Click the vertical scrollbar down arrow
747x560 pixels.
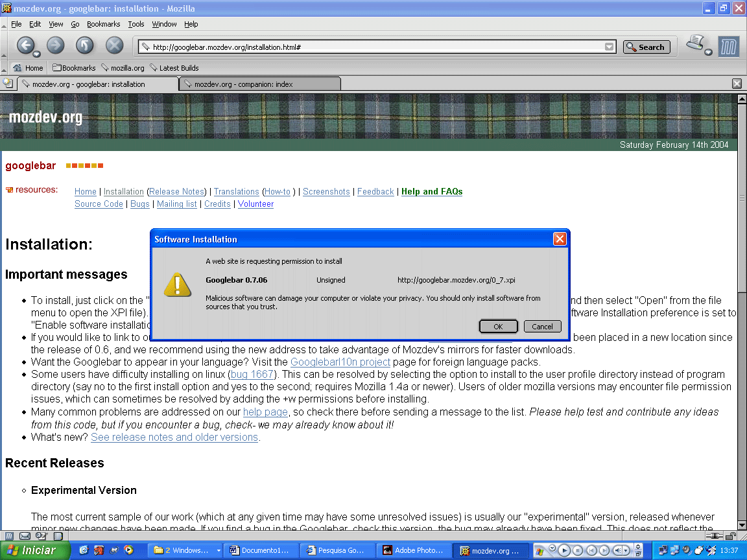[x=742, y=525]
